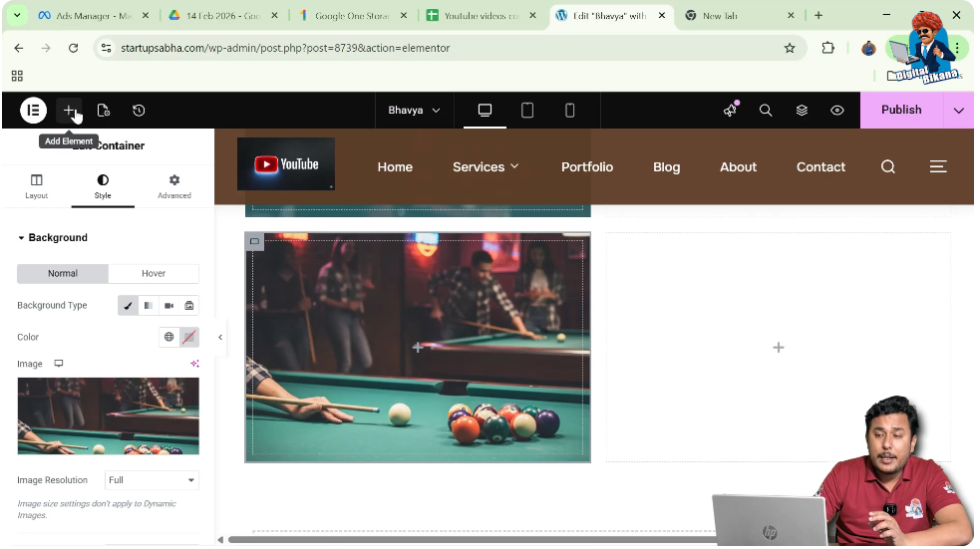
Task: Open the Blog menu link
Action: 666,167
